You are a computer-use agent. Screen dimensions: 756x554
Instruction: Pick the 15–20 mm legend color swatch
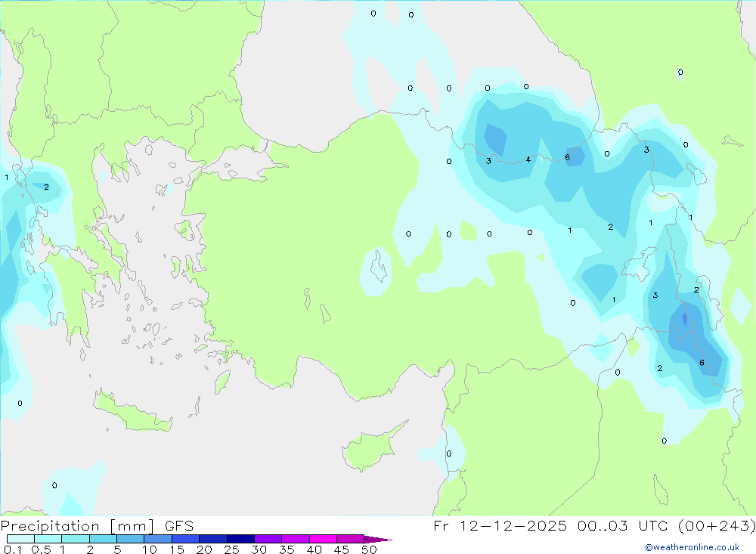[x=185, y=539]
